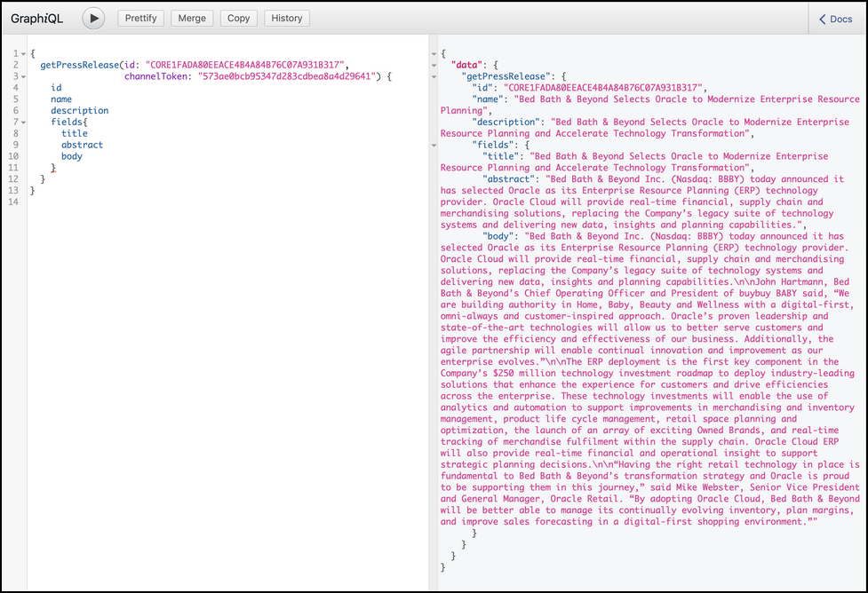The width and height of the screenshot is (868, 593).
Task: Click the 'fields' selection on line 7
Action: (x=67, y=122)
